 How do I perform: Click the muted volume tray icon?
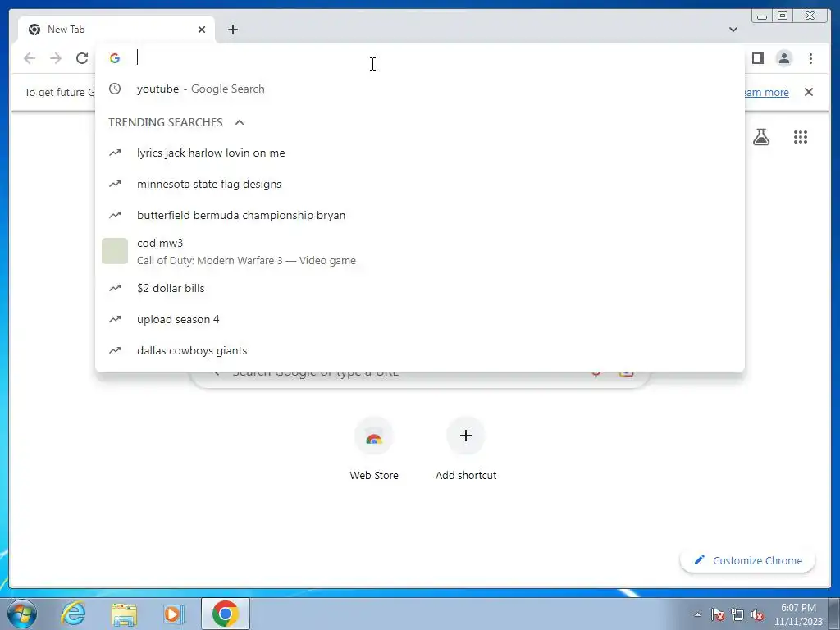(757, 614)
